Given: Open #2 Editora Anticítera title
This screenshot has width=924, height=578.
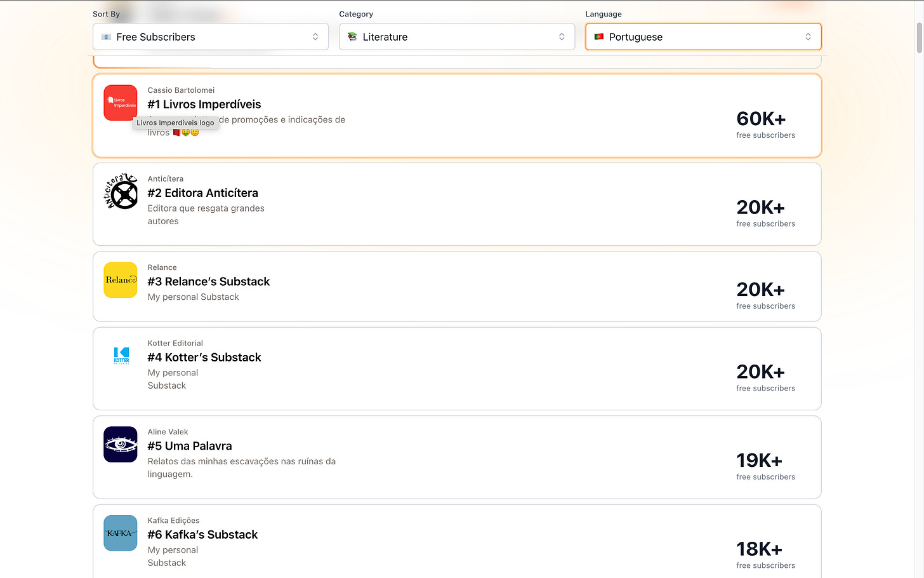Looking at the screenshot, I should [203, 193].
